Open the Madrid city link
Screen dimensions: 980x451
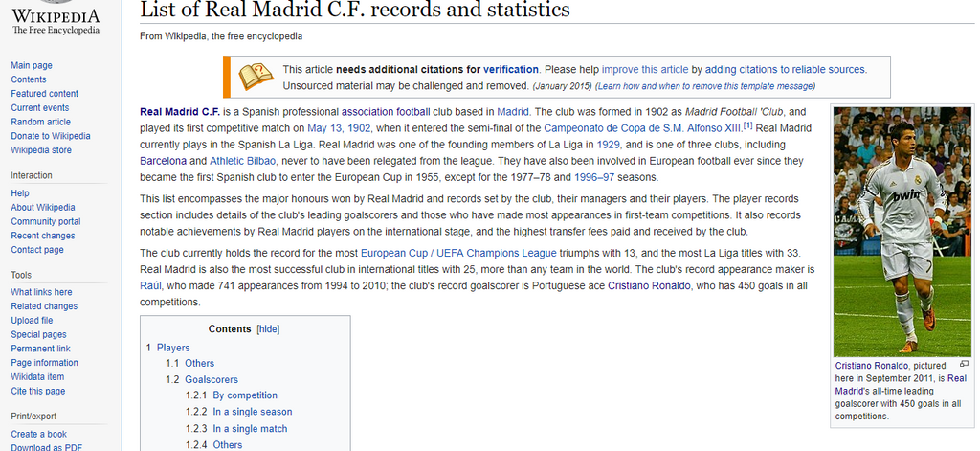(x=513, y=112)
